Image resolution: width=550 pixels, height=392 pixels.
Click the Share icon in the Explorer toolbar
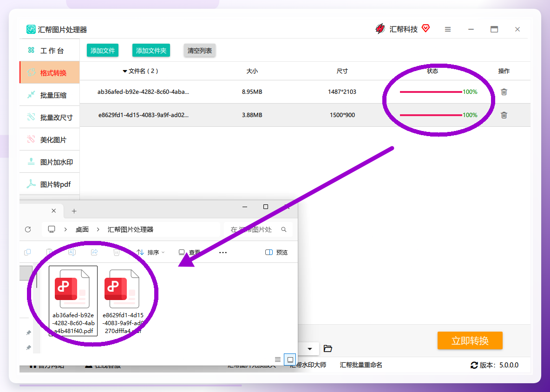(94, 252)
